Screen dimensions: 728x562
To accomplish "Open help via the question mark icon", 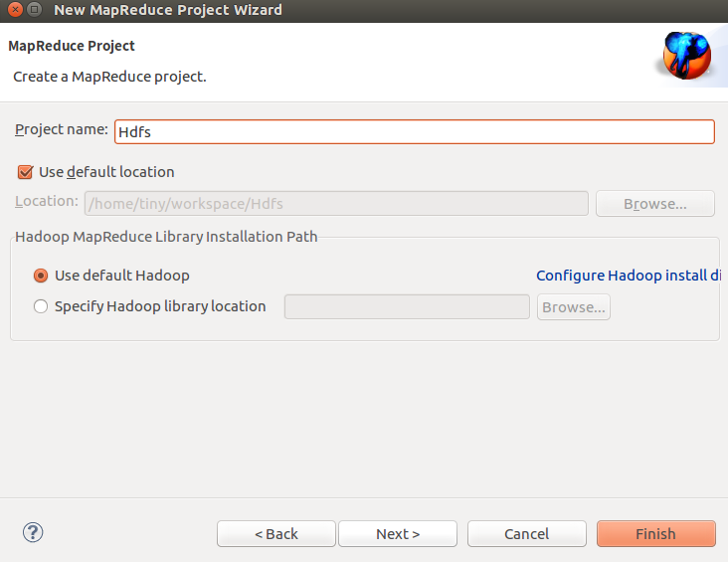I will point(32,533).
